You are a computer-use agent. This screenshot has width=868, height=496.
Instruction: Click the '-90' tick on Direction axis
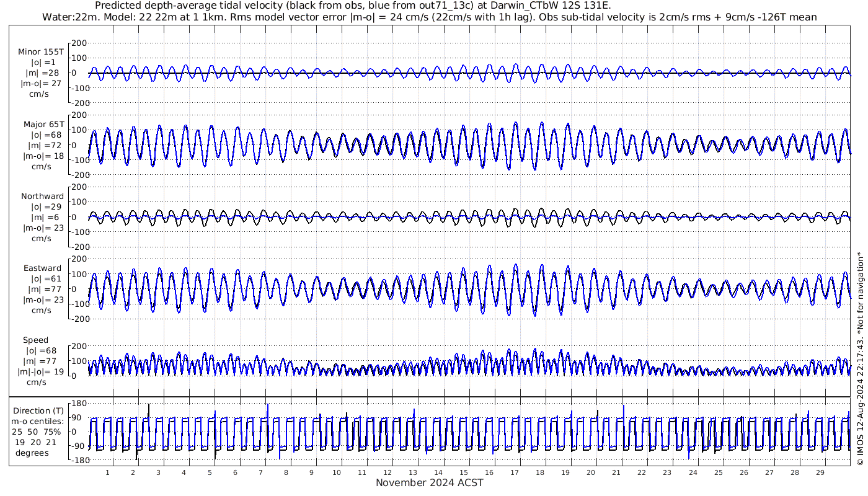click(78, 446)
